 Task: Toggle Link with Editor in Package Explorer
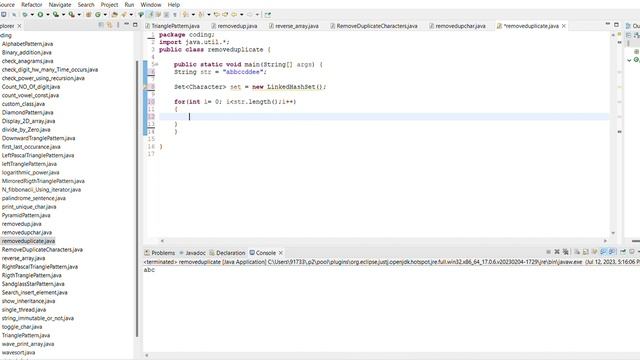pos(109,25)
